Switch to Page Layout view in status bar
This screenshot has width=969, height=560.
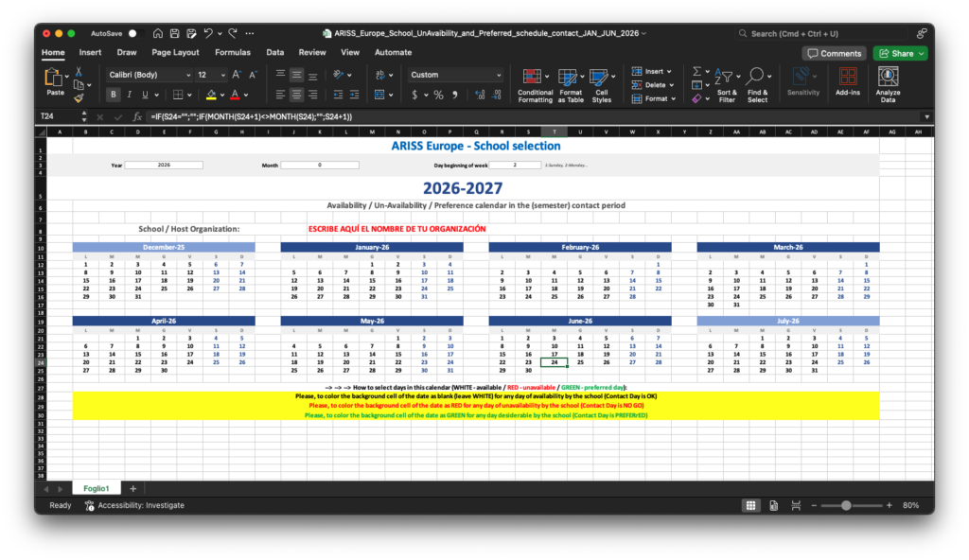[774, 505]
